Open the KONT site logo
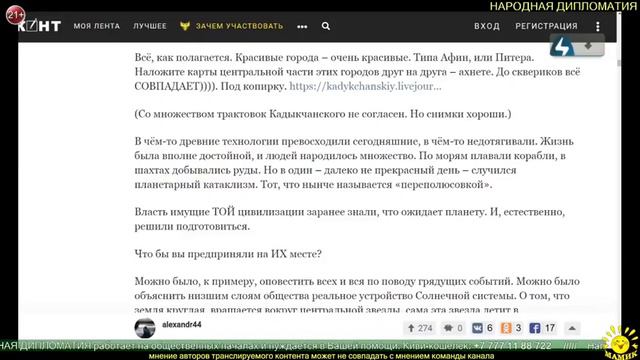This screenshot has height=360, width=640. coord(40,26)
